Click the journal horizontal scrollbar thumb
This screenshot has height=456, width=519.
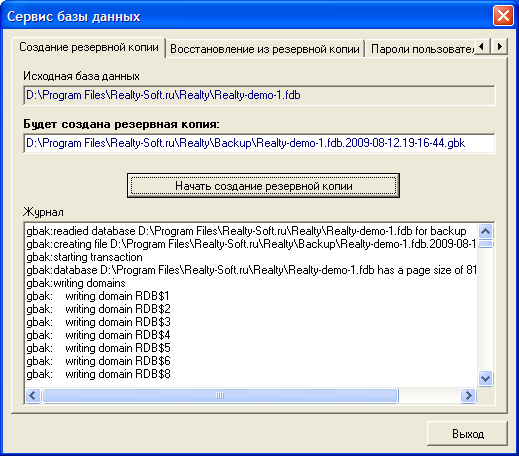220,396
